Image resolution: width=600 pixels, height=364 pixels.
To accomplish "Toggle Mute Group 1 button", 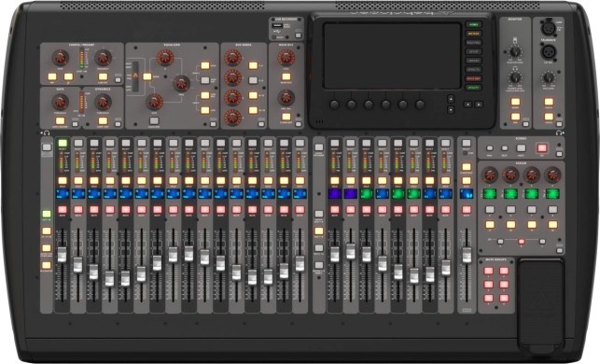I will pyautogui.click(x=489, y=271).
